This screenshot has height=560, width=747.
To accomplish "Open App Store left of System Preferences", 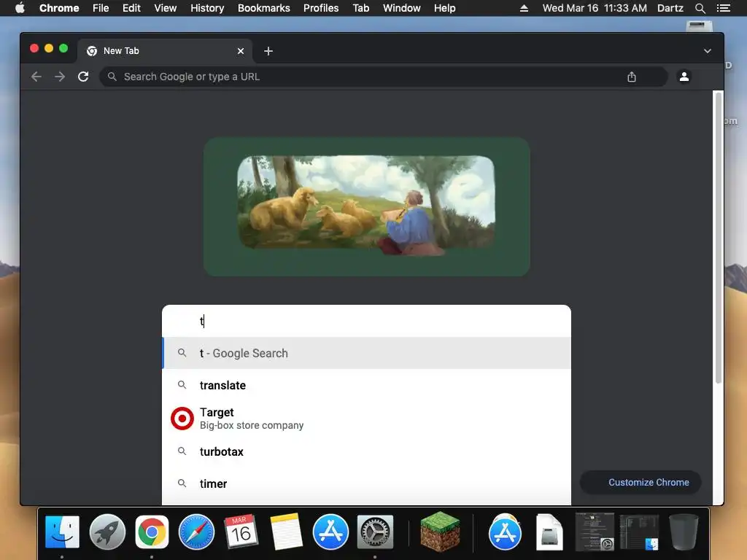I will pyautogui.click(x=330, y=532).
